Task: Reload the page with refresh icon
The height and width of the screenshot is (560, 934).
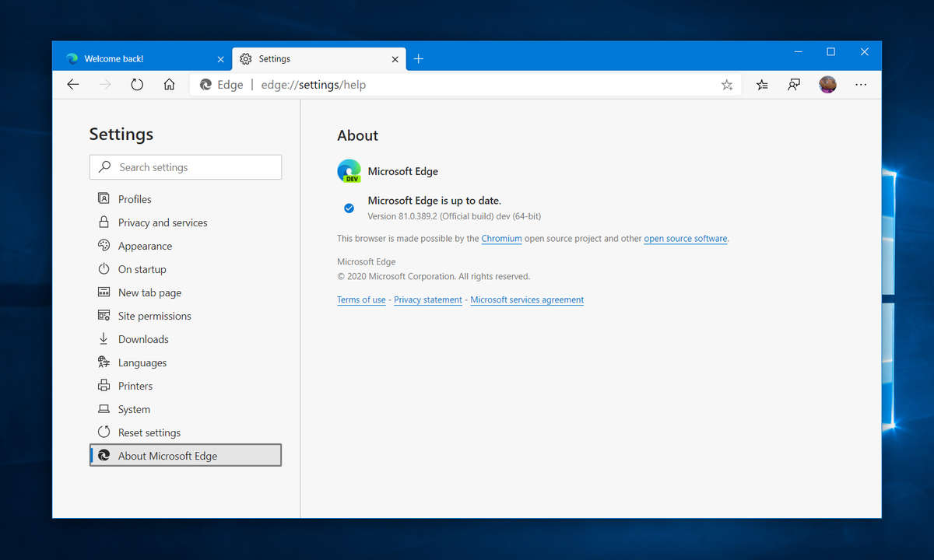Action: 137,85
